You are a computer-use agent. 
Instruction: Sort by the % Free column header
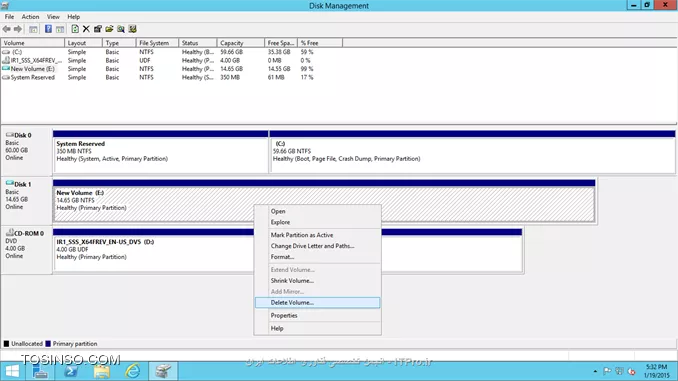click(320, 43)
